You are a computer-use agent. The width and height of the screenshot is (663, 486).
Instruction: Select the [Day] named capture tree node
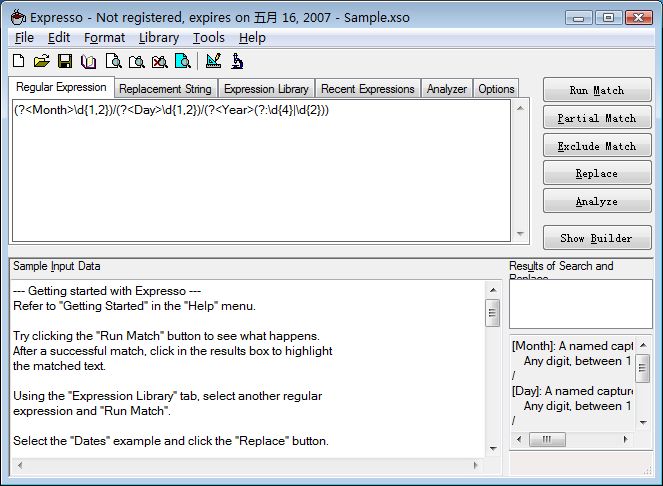pyautogui.click(x=573, y=391)
